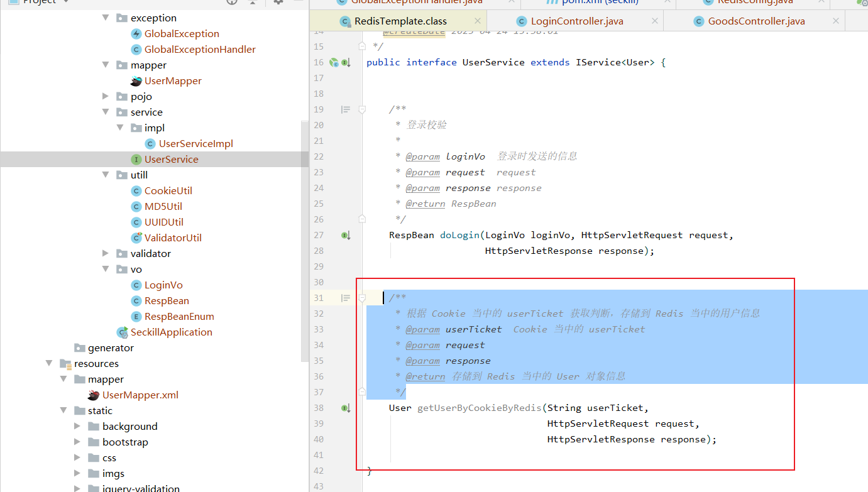Viewport: 868px width, 492px height.
Task: Open MD5Util class file
Action: 163,206
